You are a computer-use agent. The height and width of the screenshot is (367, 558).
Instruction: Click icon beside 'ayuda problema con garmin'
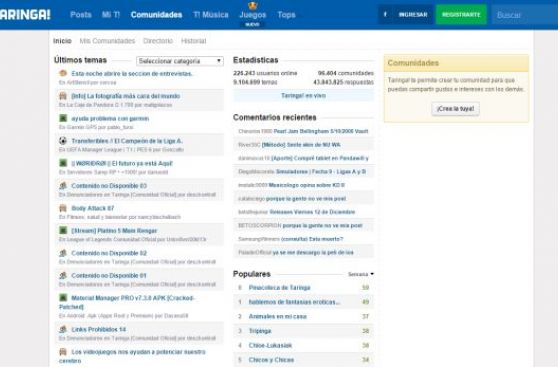[x=63, y=118]
